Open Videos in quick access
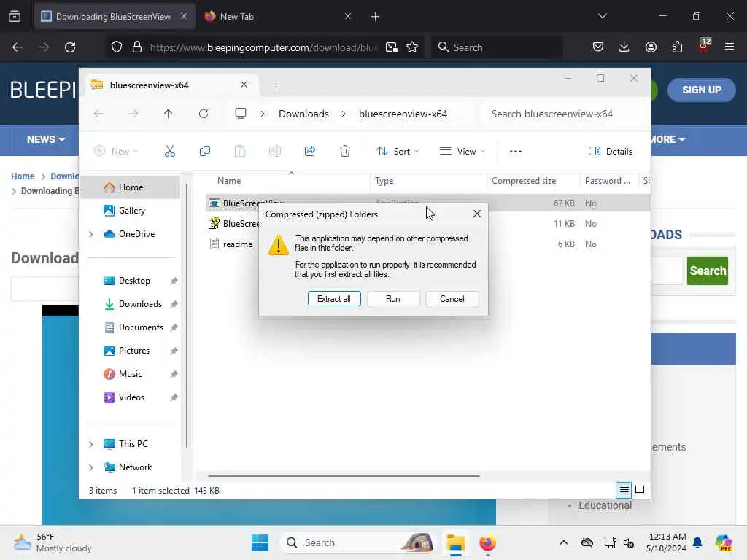This screenshot has height=560, width=747. [131, 397]
